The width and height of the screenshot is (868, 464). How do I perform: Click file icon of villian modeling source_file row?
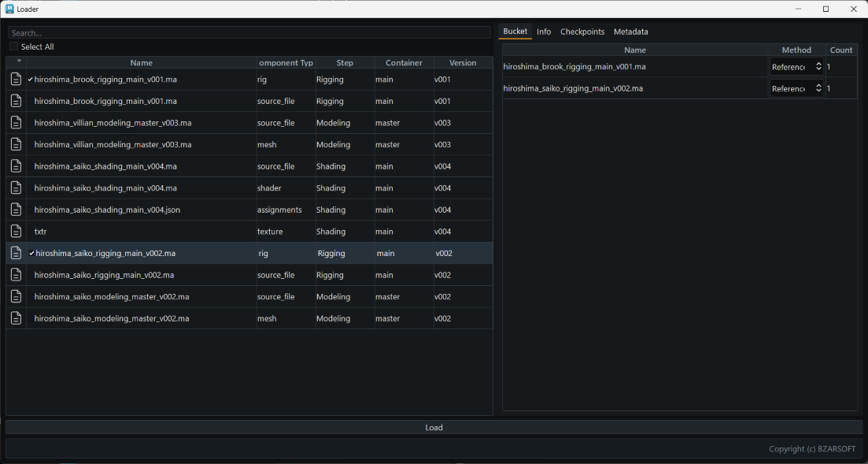17,123
